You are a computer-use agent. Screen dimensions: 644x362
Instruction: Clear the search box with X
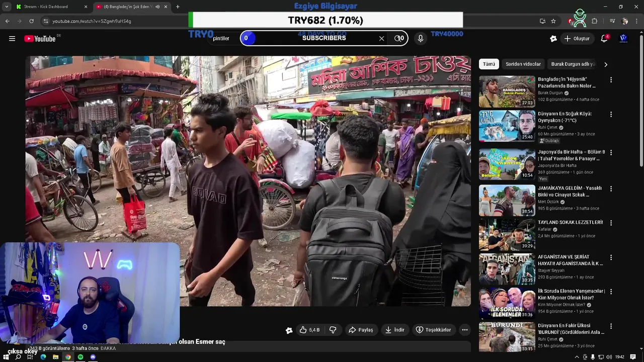pos(381,38)
